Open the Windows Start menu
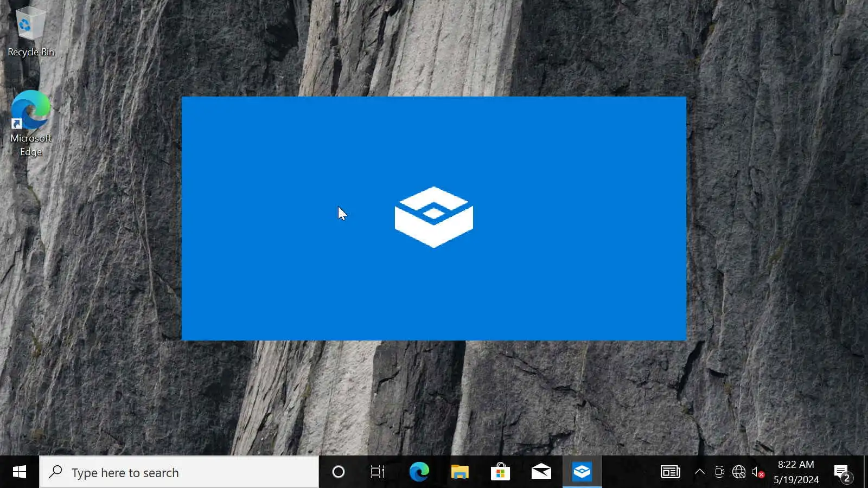868x488 pixels. 20,472
